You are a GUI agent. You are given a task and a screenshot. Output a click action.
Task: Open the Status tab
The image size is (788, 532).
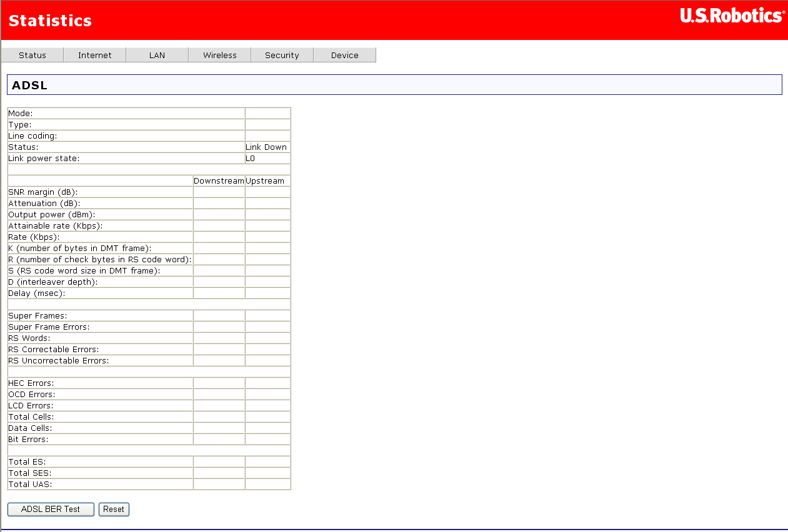(x=32, y=55)
